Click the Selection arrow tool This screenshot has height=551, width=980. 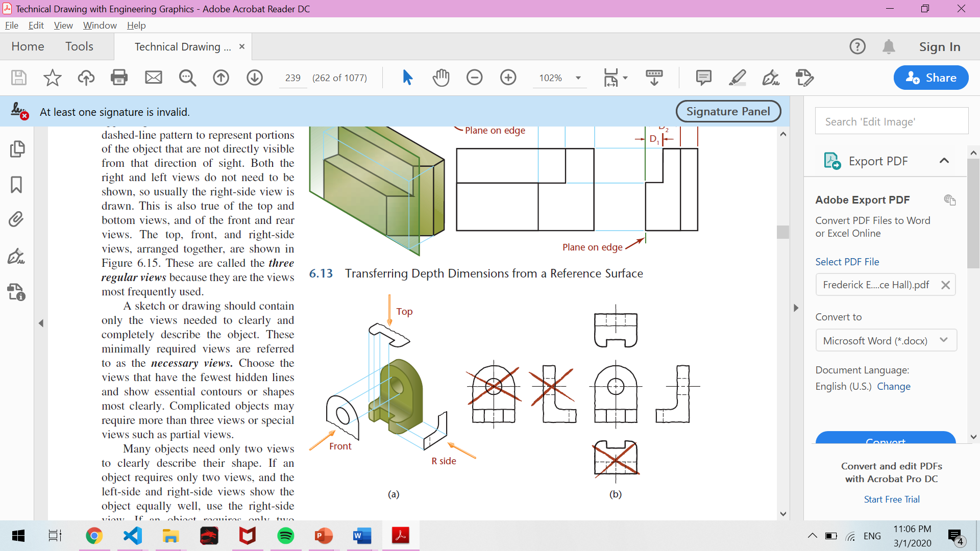click(x=407, y=78)
